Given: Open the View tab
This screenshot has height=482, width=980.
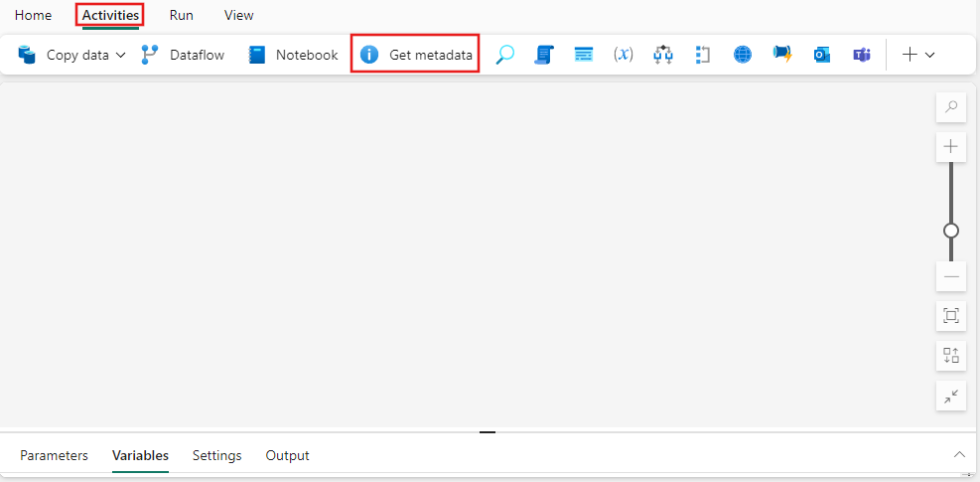Looking at the screenshot, I should click(238, 15).
